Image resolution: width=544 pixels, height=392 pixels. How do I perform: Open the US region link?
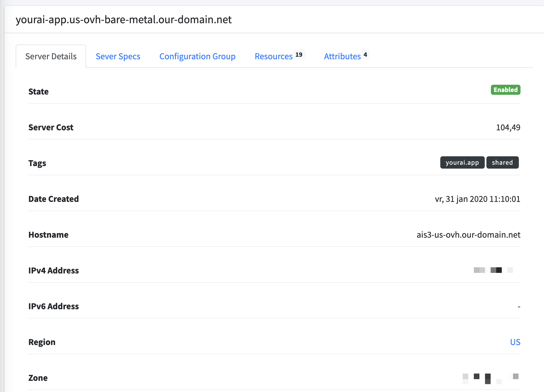515,342
